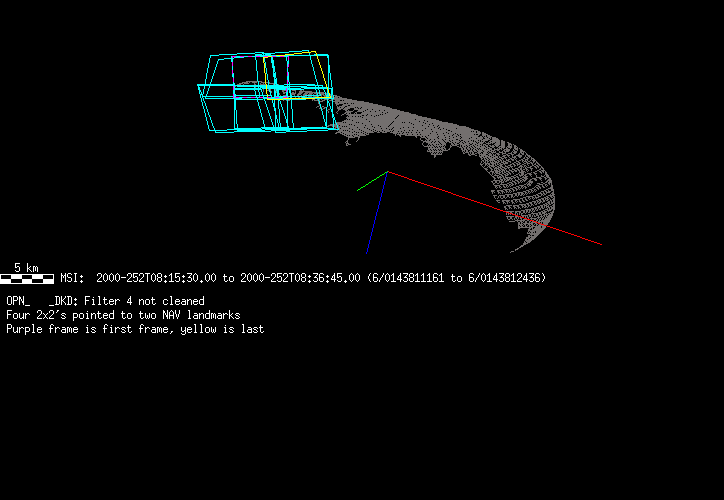Click the cyan frame footprints cluster
The width and height of the screenshot is (724, 500).
(268, 91)
